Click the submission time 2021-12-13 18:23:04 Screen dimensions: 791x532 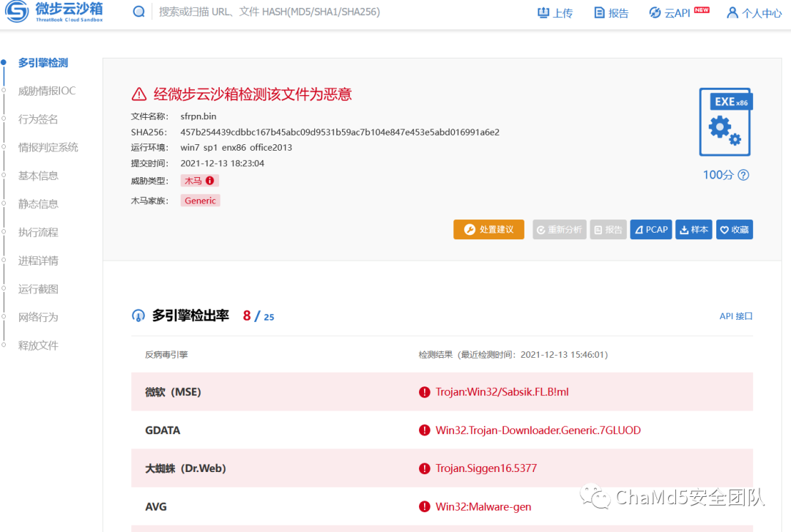[223, 163]
